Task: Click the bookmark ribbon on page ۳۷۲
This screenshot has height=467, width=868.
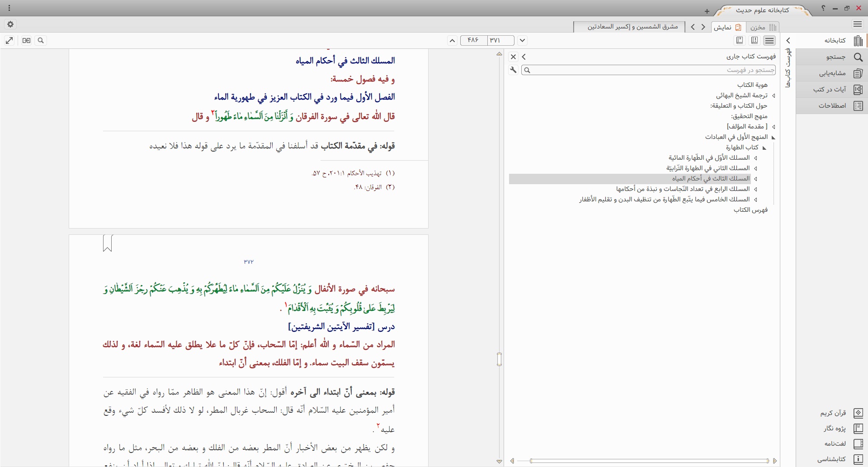Action: tap(108, 243)
